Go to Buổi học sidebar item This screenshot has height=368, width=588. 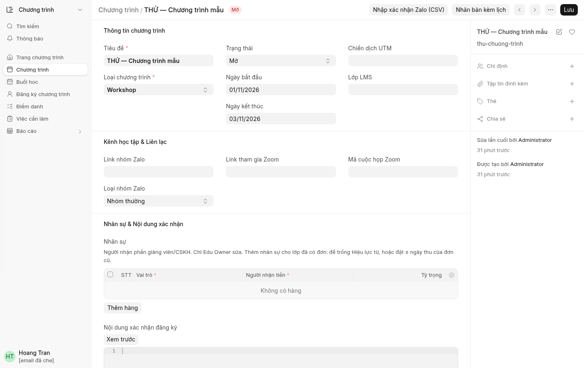(x=45, y=82)
